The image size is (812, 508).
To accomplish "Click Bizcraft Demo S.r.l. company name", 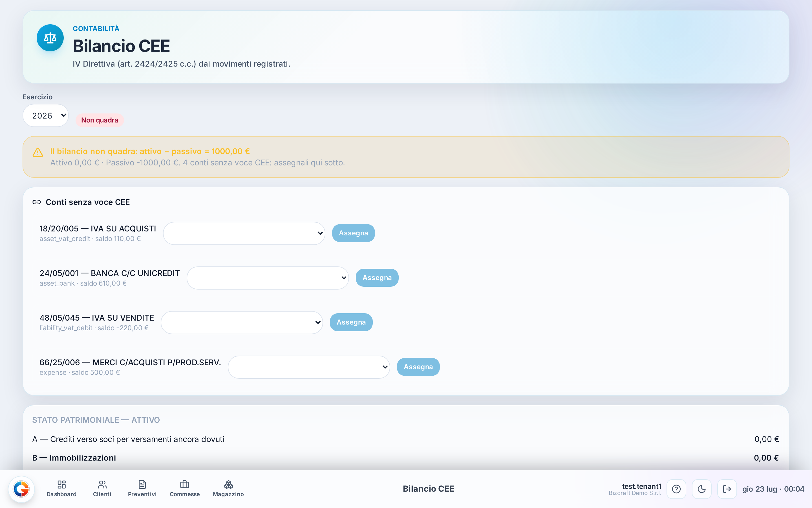I will click(635, 493).
